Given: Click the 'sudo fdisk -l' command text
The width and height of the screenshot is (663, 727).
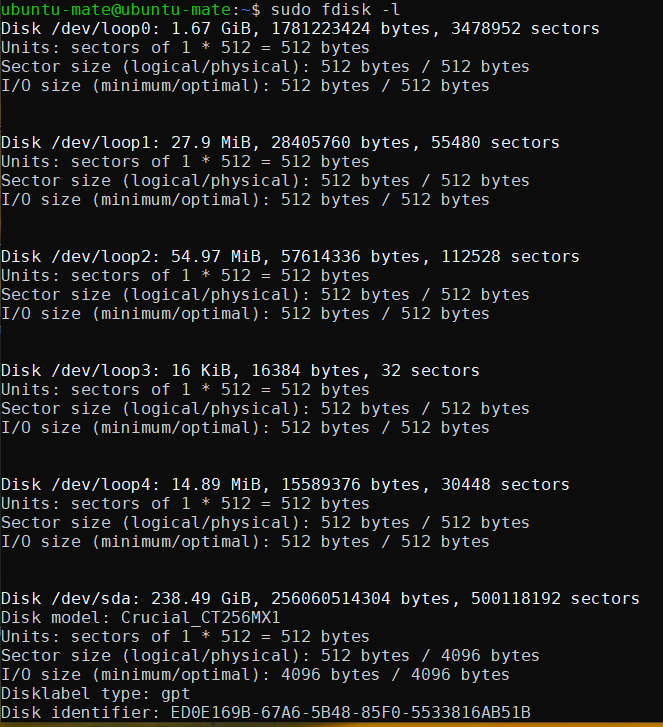Looking at the screenshot, I should [x=336, y=10].
